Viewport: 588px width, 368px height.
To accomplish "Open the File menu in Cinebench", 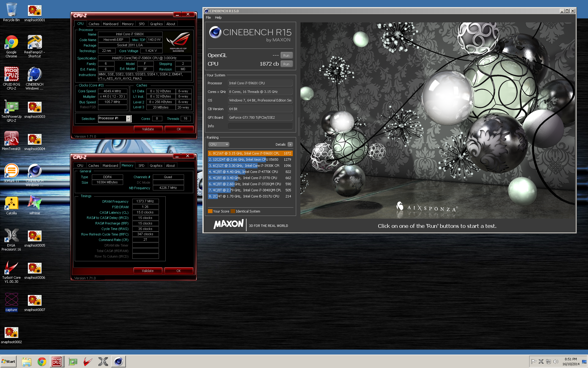I will 208,17.
